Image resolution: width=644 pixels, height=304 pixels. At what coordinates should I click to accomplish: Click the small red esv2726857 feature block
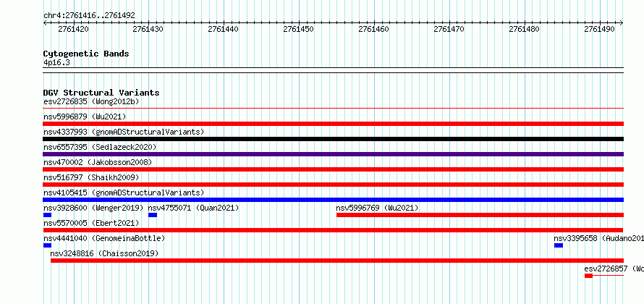(x=588, y=276)
